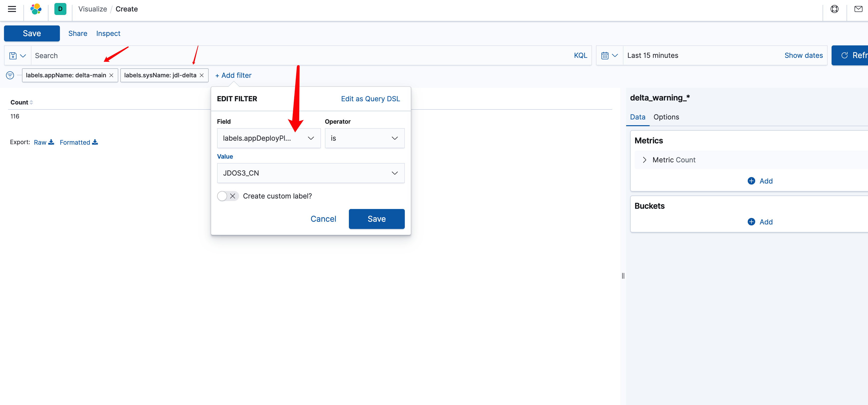Click the Refresh button
Image resolution: width=868 pixels, height=405 pixels.
click(850, 56)
